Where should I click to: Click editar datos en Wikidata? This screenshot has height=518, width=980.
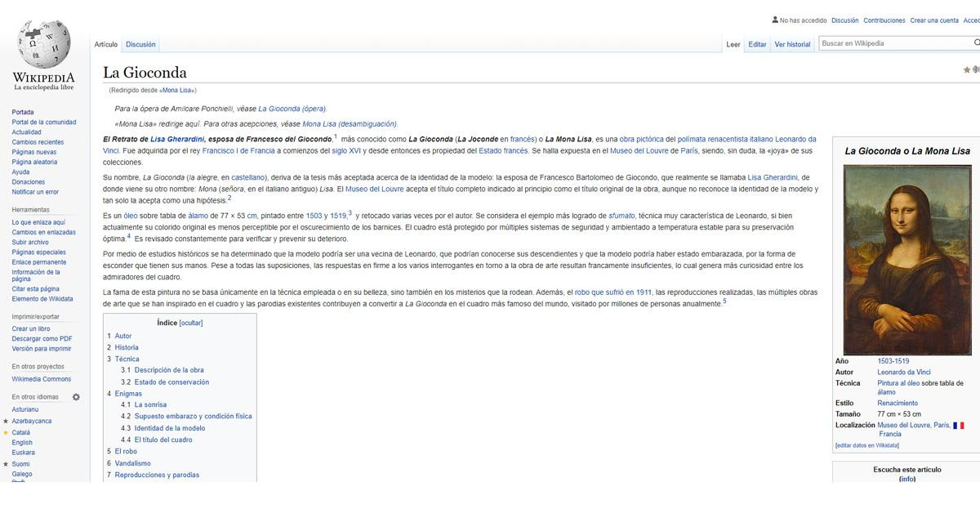click(x=867, y=445)
